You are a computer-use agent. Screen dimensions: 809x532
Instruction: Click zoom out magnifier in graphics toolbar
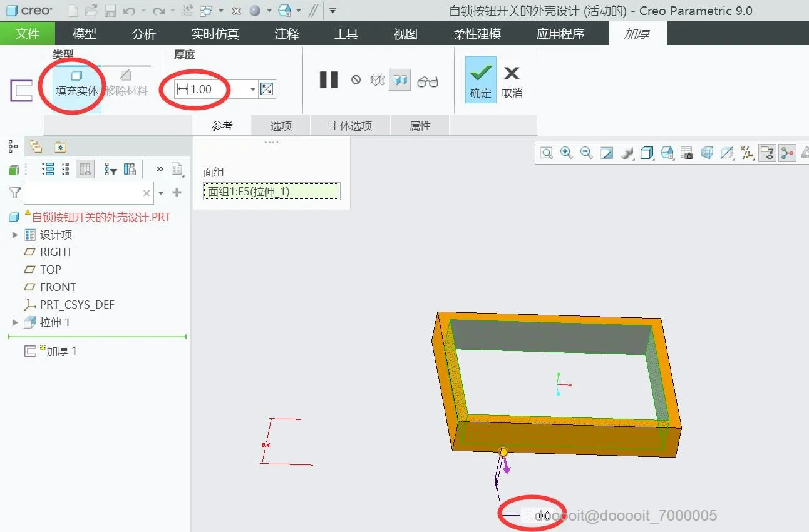click(x=586, y=153)
